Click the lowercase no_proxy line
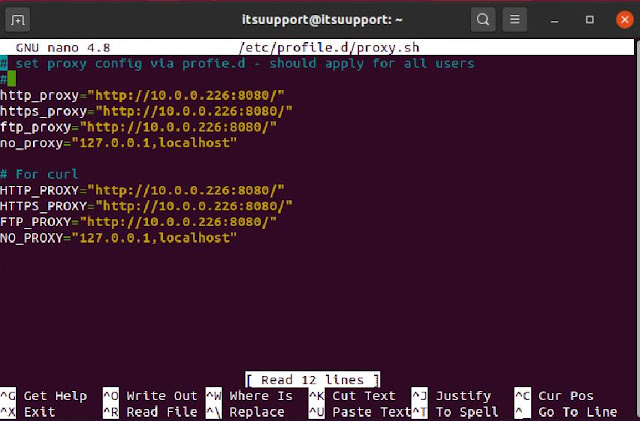 click(118, 143)
